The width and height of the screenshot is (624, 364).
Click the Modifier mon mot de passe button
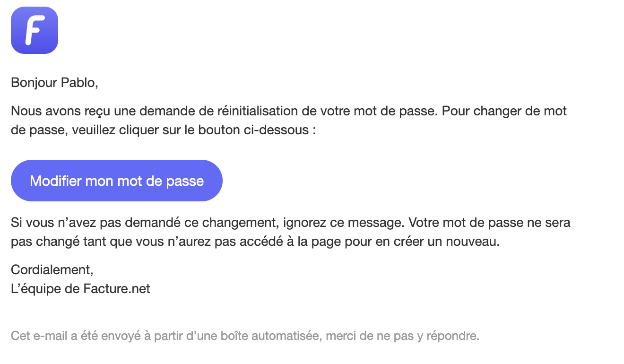[x=117, y=181]
